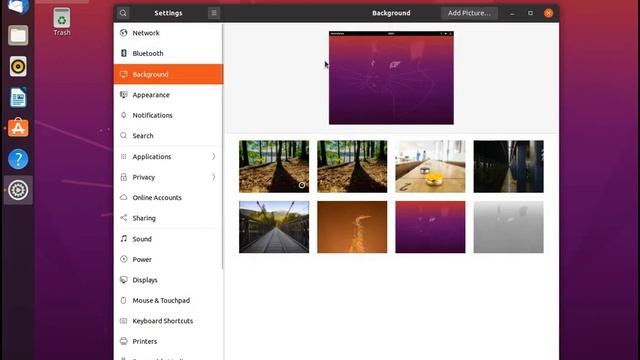
Task: Click the current background preview image
Action: click(391, 78)
